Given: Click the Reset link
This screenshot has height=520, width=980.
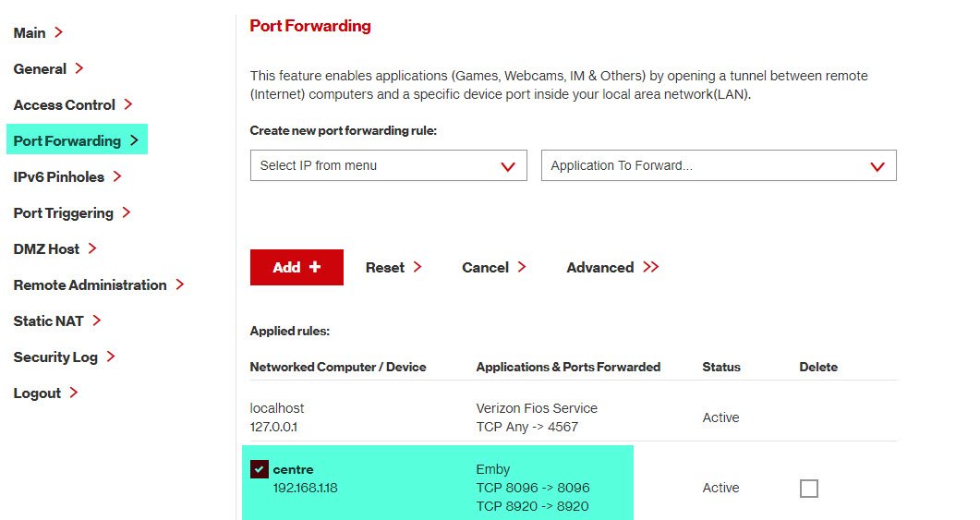Looking at the screenshot, I should coord(385,267).
